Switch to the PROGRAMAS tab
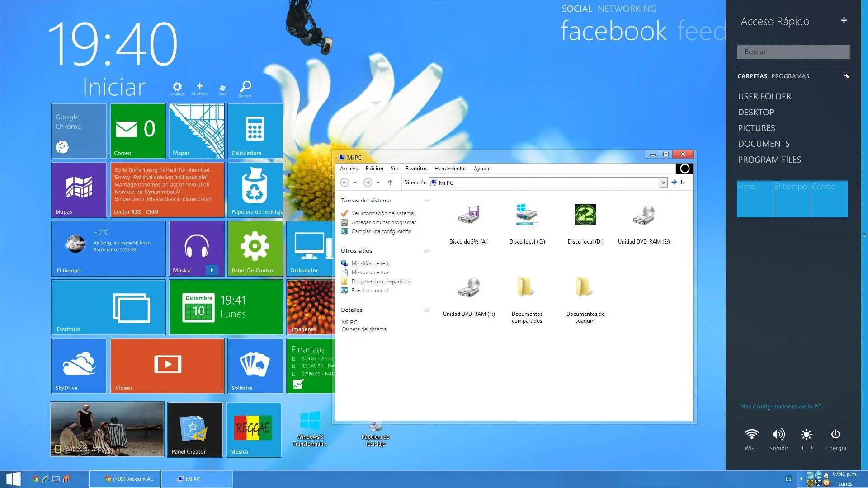 click(790, 76)
